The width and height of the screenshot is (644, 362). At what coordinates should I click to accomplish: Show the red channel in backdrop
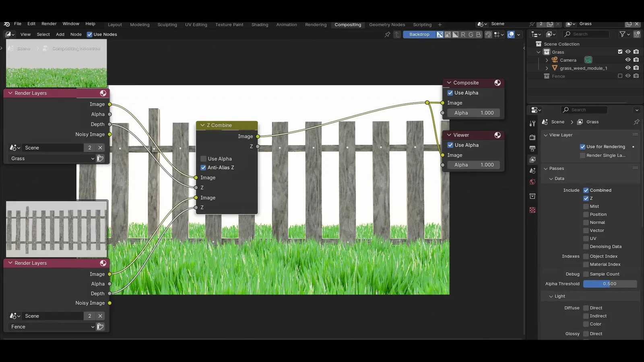[x=463, y=35]
